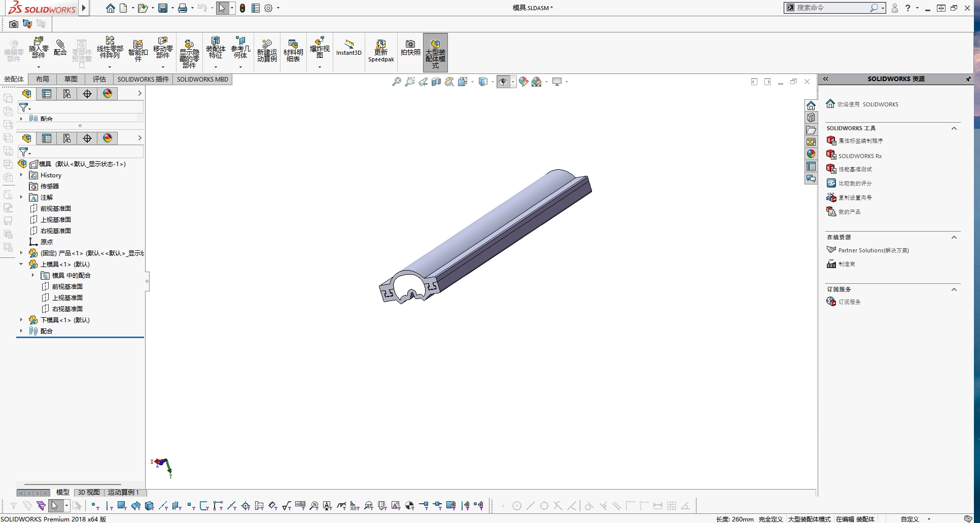The height and width of the screenshot is (523, 980).
Task: Expand the History tree node
Action: pos(21,175)
